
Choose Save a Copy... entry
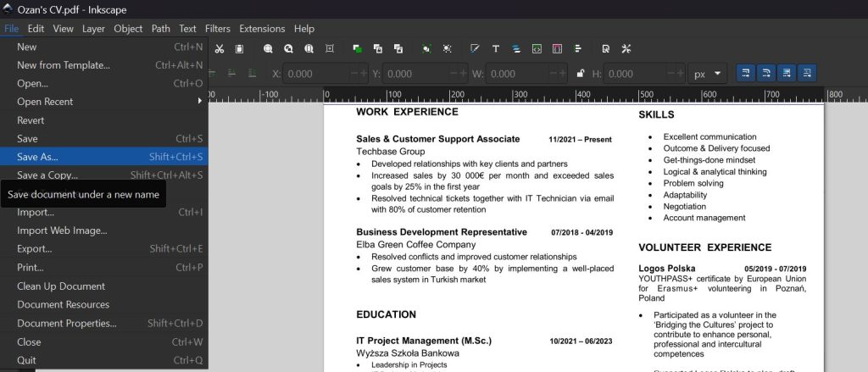(104, 175)
